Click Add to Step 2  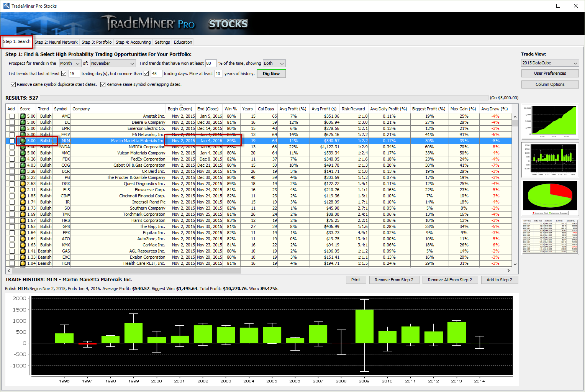[x=500, y=280]
